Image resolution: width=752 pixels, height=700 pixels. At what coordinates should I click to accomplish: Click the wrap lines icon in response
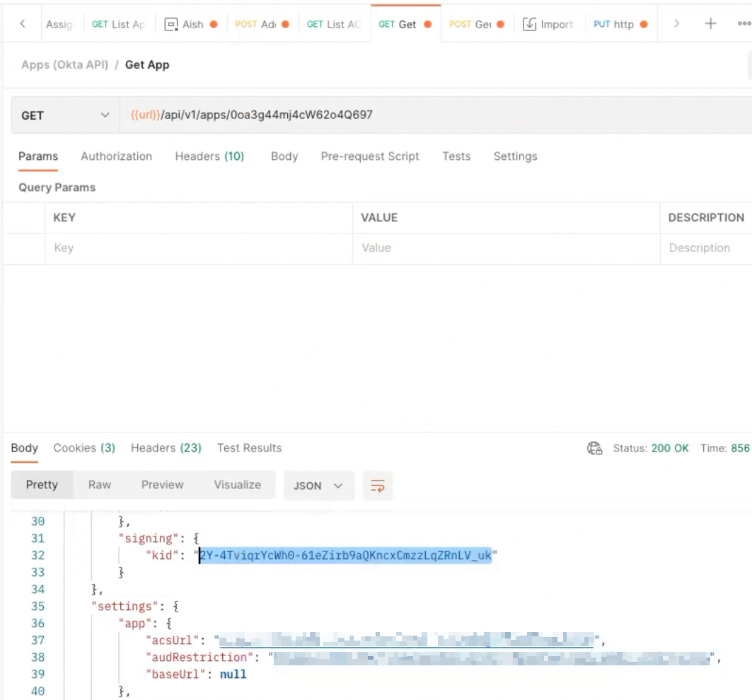click(x=378, y=486)
